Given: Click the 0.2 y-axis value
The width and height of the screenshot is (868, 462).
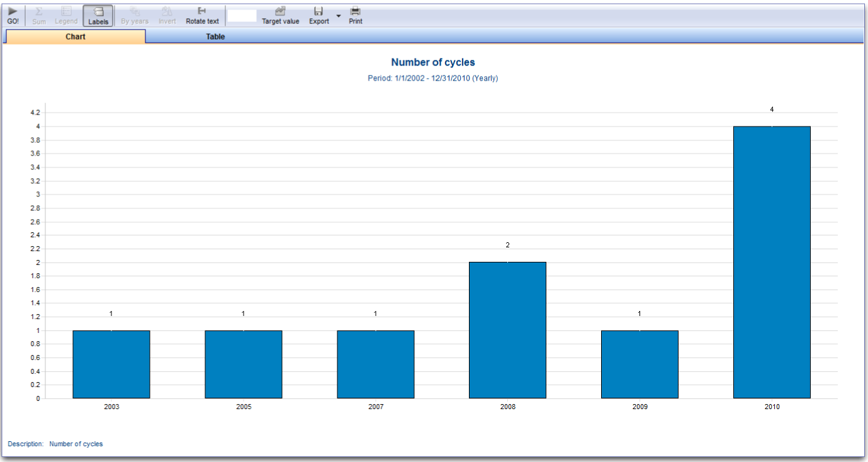Looking at the screenshot, I should (x=35, y=385).
